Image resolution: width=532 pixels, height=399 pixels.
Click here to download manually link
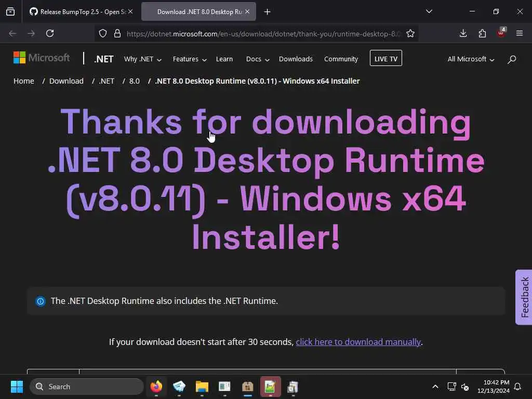[x=358, y=342]
